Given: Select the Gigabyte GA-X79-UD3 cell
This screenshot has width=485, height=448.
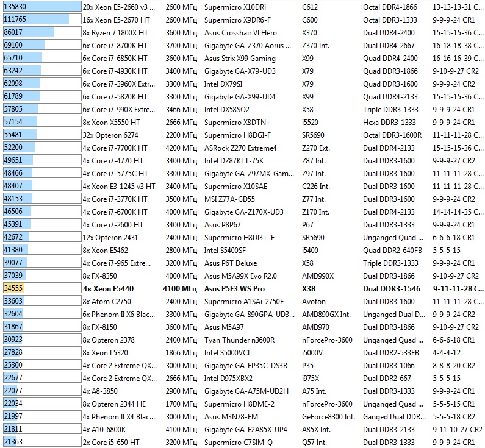Looking at the screenshot, I should point(240,71).
